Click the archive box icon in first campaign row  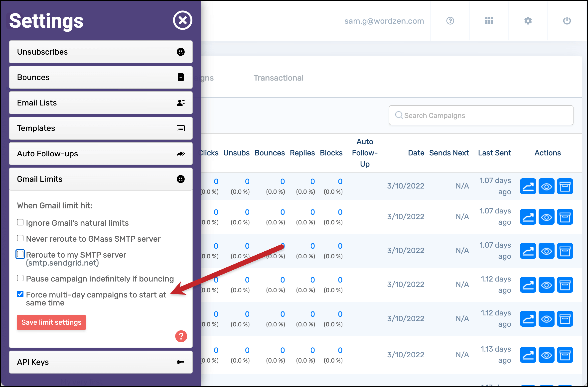565,186
